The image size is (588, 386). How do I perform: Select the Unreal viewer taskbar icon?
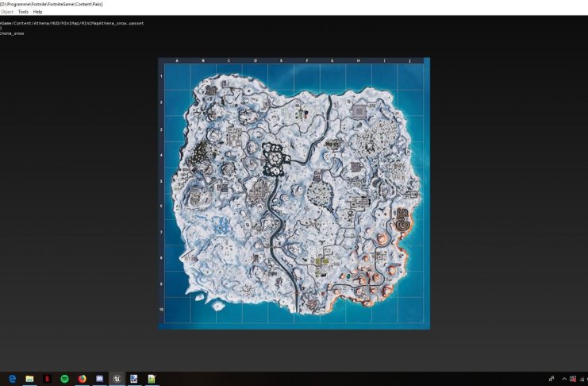[117, 379]
